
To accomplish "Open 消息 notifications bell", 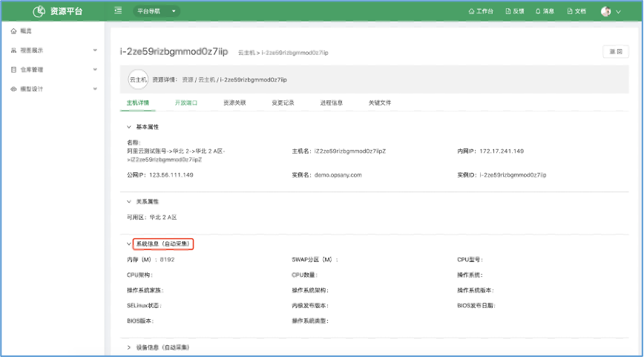I will (x=544, y=12).
